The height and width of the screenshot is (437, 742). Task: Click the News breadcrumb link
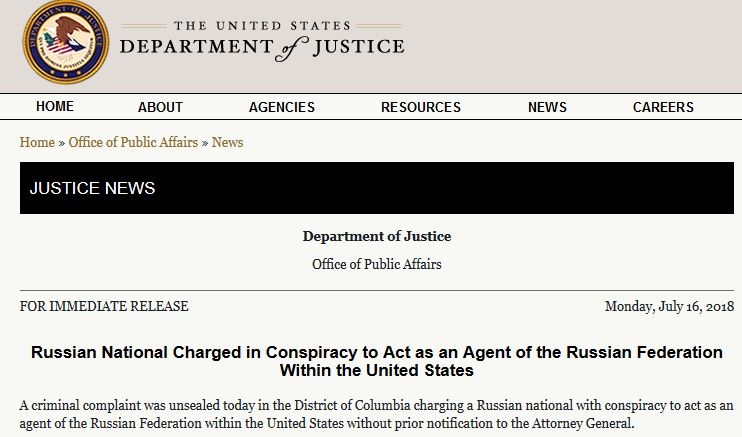tap(227, 142)
